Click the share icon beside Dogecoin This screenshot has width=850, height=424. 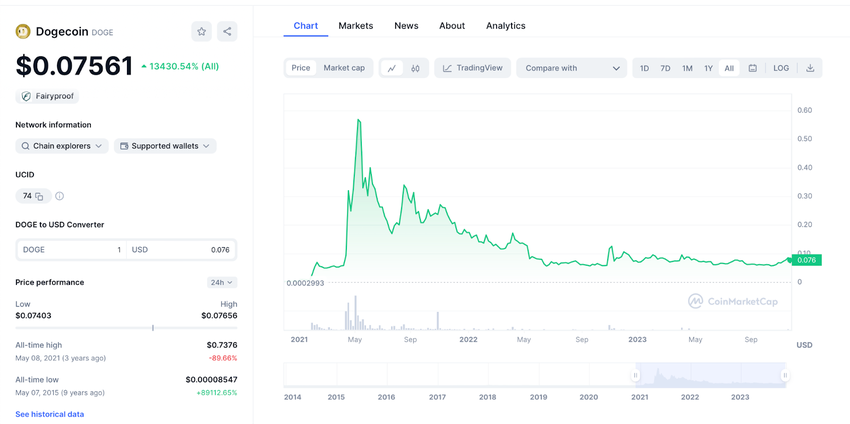click(227, 32)
